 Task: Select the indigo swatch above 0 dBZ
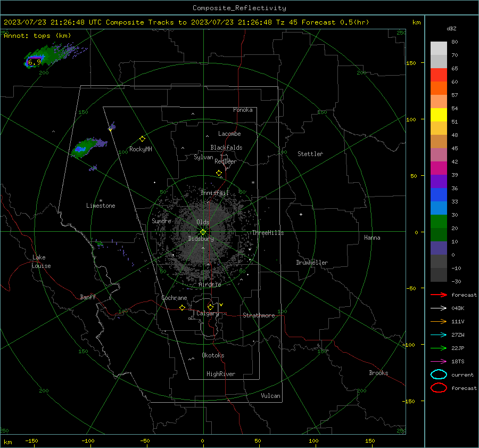439,248
